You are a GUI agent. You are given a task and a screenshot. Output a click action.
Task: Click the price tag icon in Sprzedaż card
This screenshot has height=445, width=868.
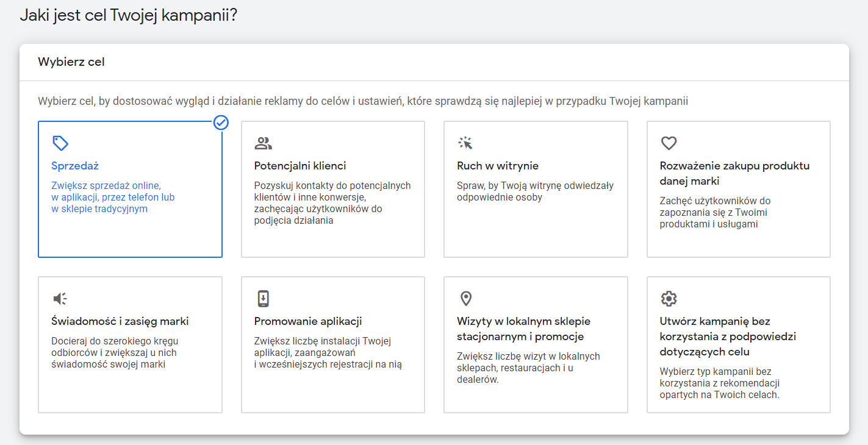[x=60, y=143]
